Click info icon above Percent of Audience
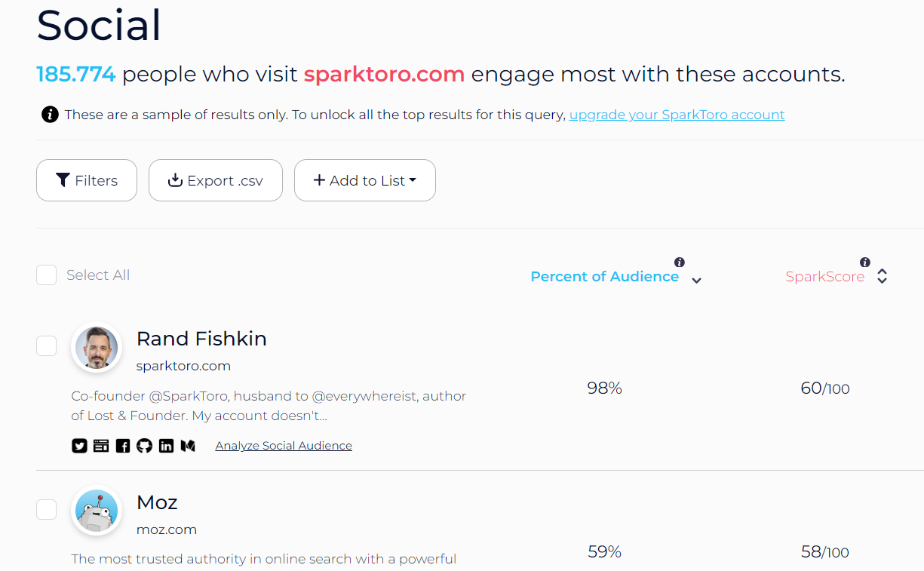Viewport: 924px width, 571px height. tap(680, 262)
